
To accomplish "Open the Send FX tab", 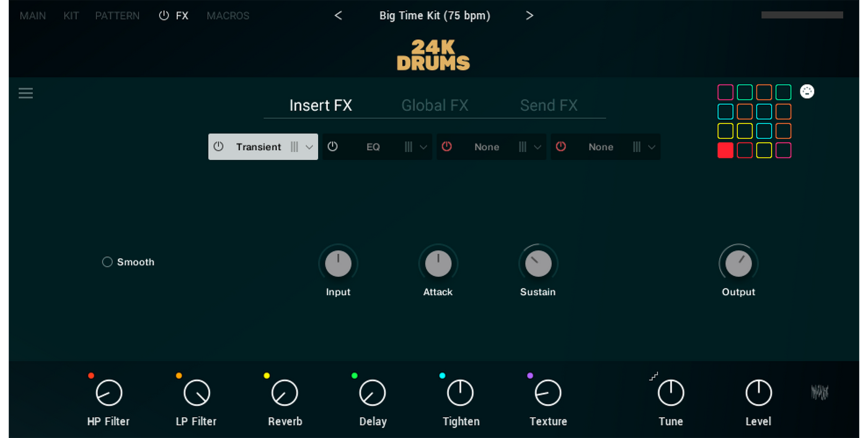I will pyautogui.click(x=549, y=105).
